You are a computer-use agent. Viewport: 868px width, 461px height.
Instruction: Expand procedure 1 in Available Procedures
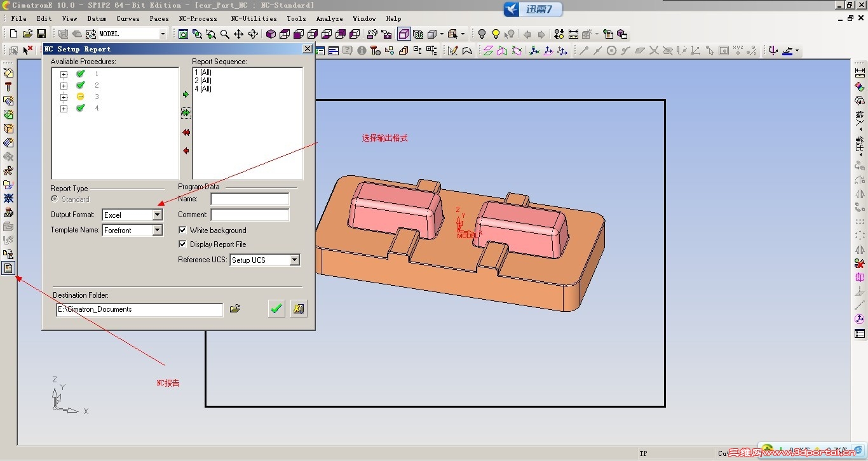pos(64,74)
